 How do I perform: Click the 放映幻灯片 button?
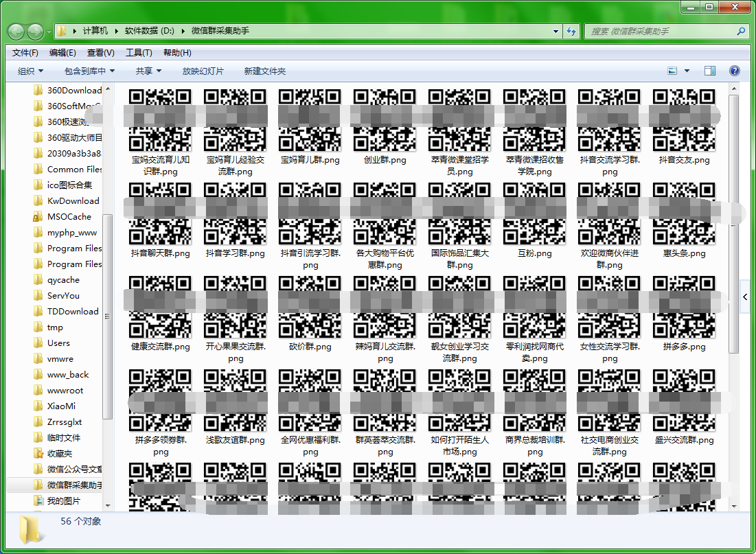click(x=203, y=71)
